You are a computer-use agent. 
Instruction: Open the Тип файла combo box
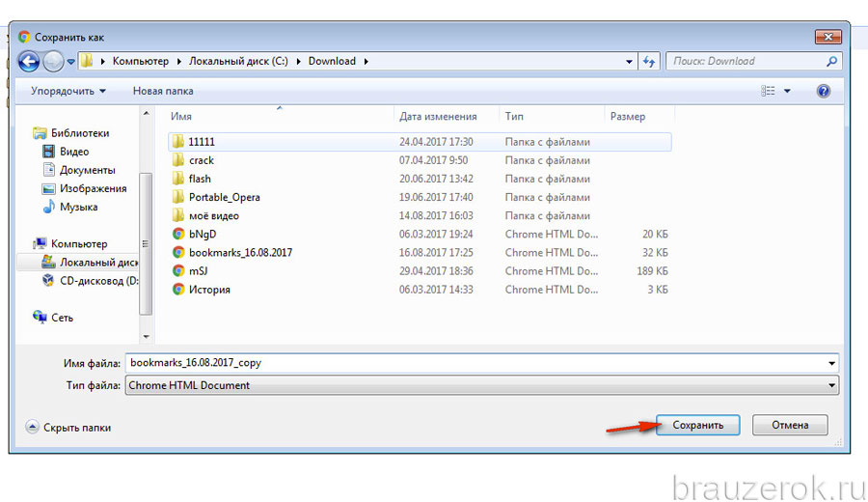point(481,385)
